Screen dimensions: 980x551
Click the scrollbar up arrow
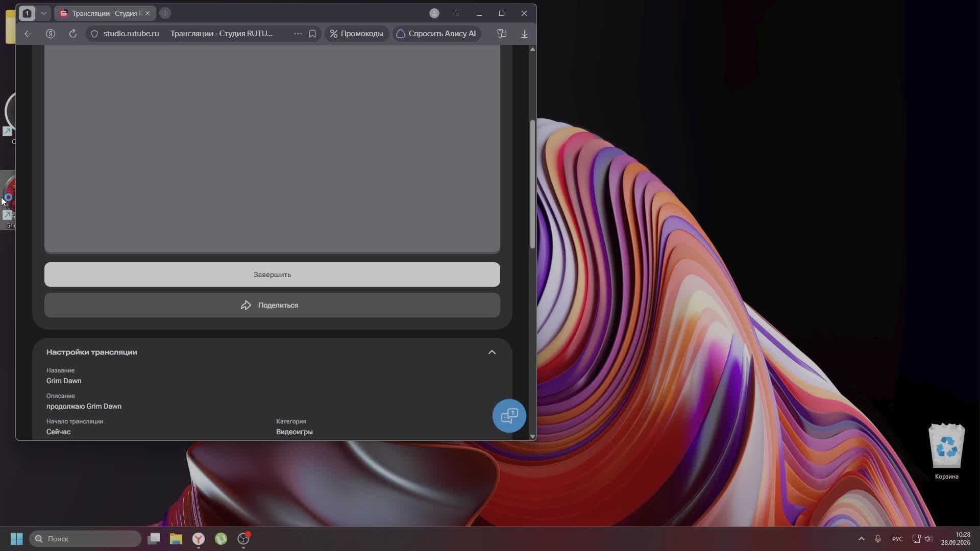tap(532, 49)
